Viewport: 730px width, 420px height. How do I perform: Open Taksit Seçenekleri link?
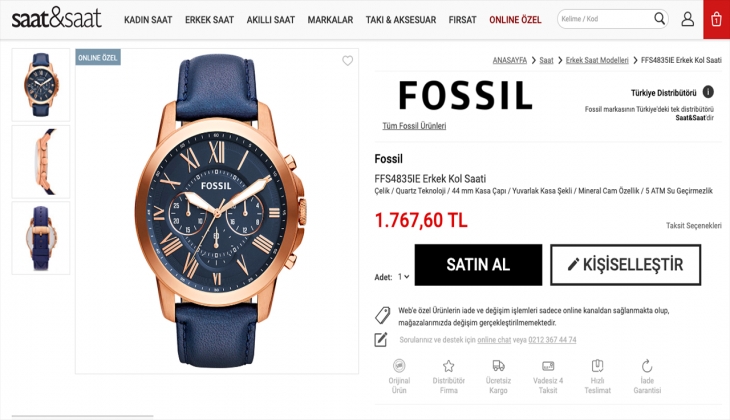pyautogui.click(x=693, y=225)
